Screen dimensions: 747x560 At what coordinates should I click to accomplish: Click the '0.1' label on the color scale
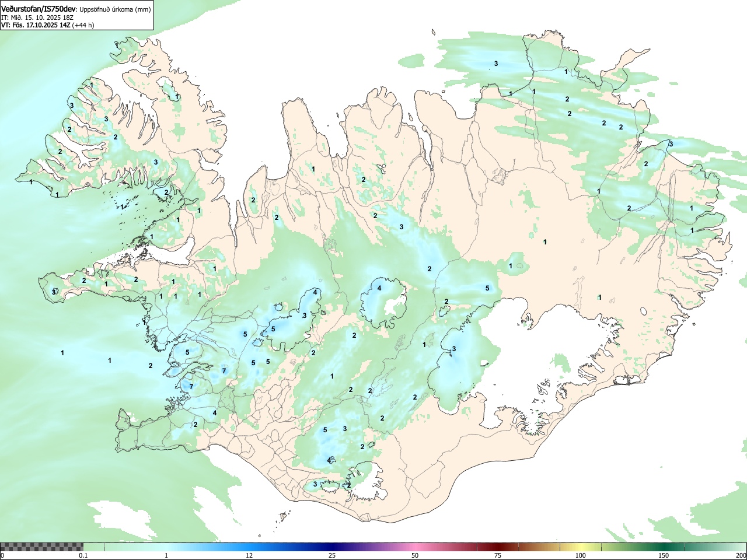pos(83,555)
